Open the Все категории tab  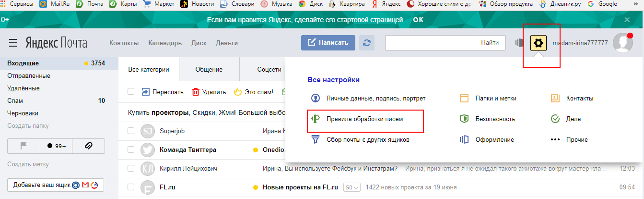[x=149, y=69]
